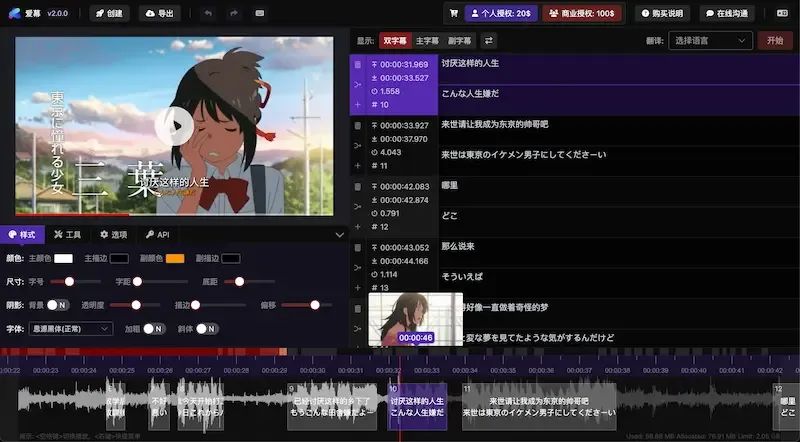Click the keyboard shortcut icon in toolbar
The height and width of the screenshot is (442, 800).
[x=260, y=13]
